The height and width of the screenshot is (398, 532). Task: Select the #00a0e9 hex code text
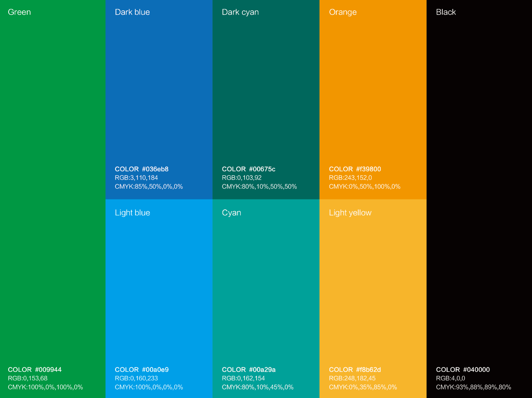(155, 370)
